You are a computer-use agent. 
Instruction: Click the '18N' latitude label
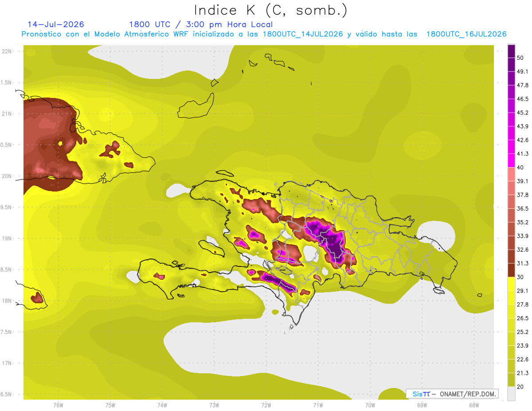coord(7,301)
